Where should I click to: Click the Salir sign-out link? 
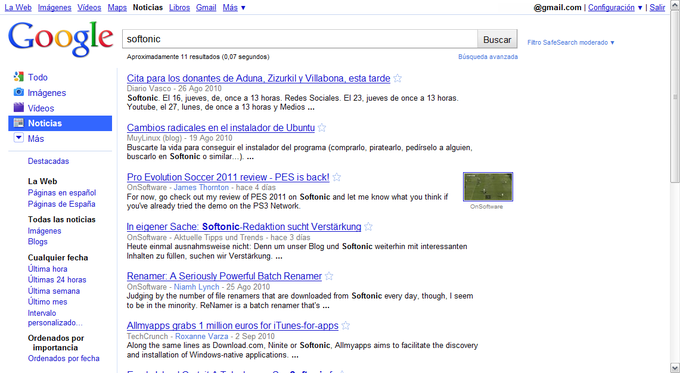point(657,7)
